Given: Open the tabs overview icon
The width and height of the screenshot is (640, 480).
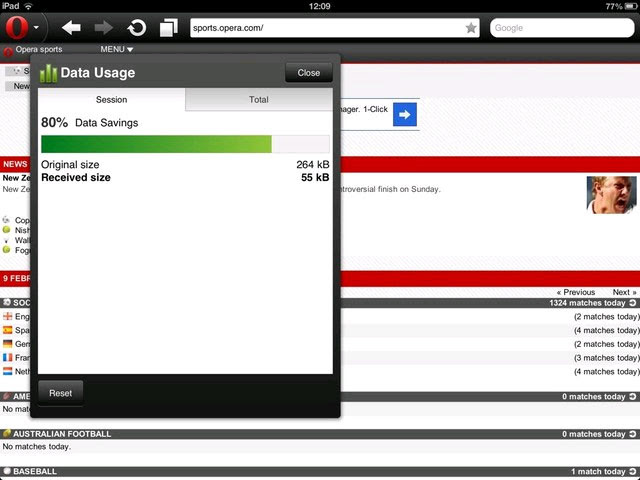Looking at the screenshot, I should (x=169, y=28).
